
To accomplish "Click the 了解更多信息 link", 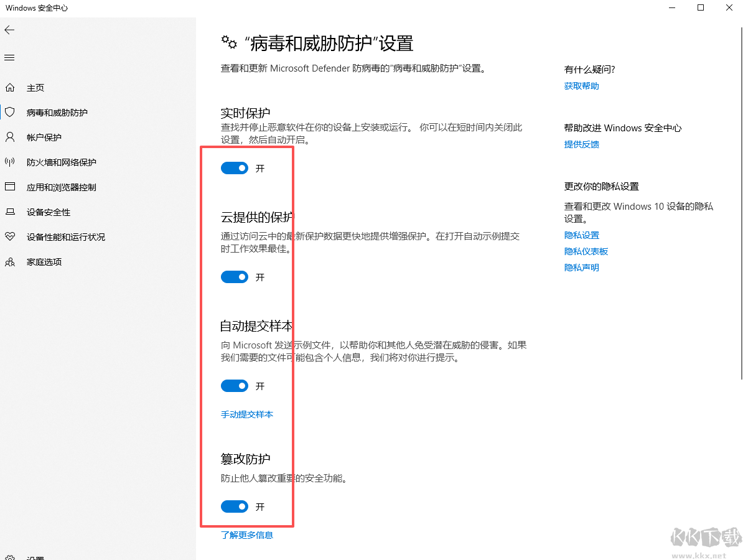I will pos(247,535).
